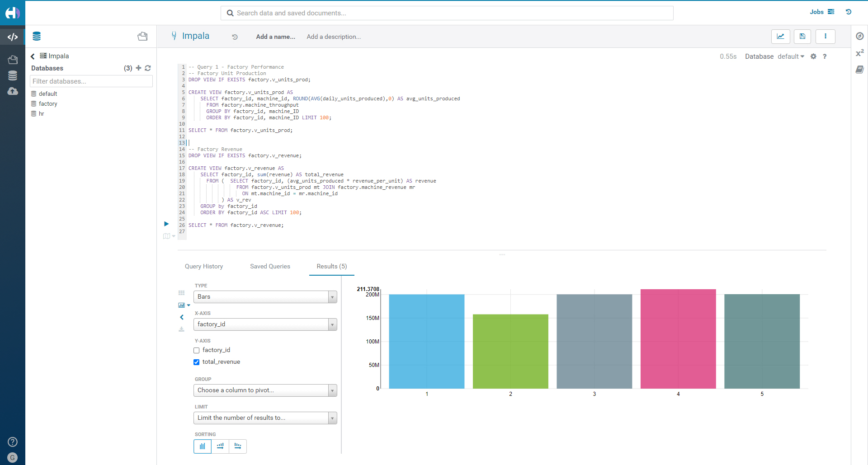Run the query with play button
The image size is (868, 465).
166,224
